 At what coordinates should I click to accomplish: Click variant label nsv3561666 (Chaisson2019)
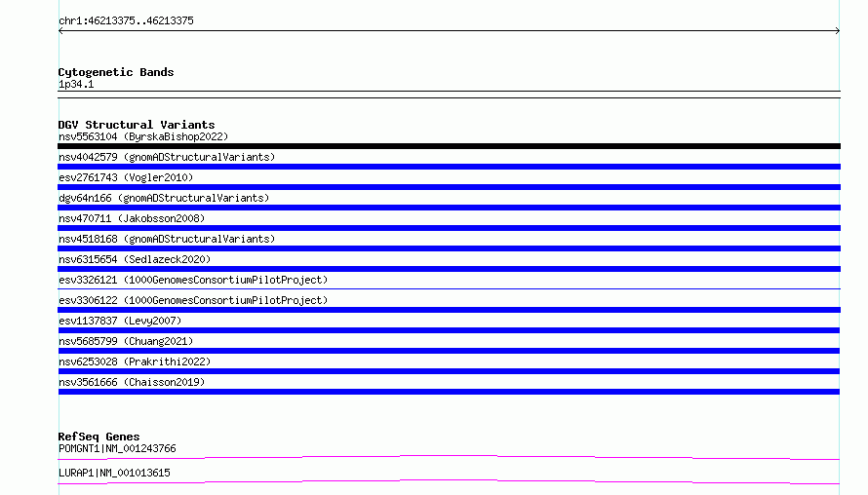[132, 382]
